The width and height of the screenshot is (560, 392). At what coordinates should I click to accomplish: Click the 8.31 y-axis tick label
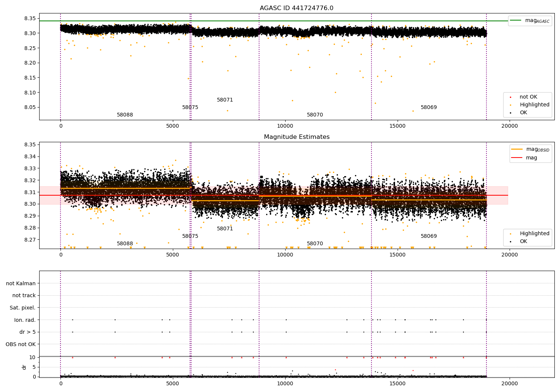[x=30, y=192]
